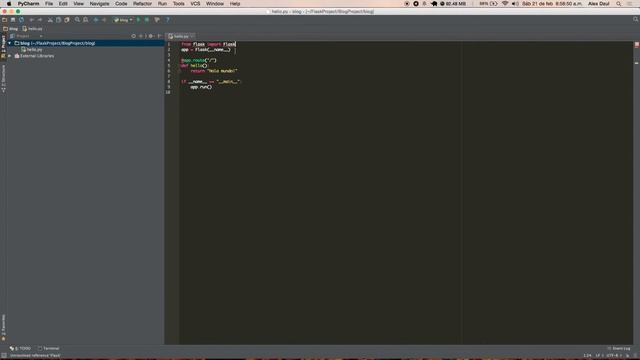The height and width of the screenshot is (360, 640).
Task: Click the Find magnifier icon
Action: point(77,20)
